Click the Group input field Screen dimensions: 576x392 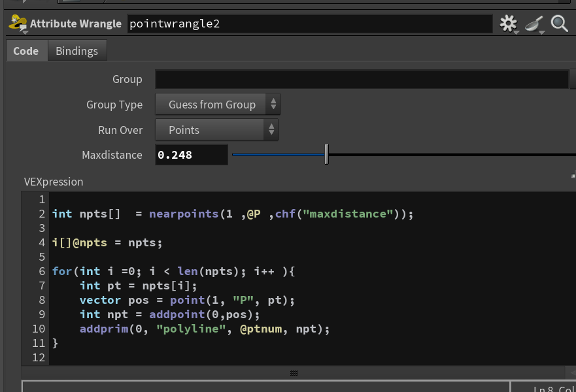[x=362, y=79]
